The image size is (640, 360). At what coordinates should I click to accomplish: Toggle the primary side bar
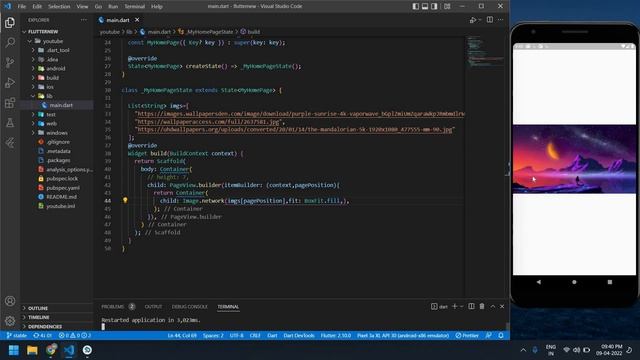point(416,6)
